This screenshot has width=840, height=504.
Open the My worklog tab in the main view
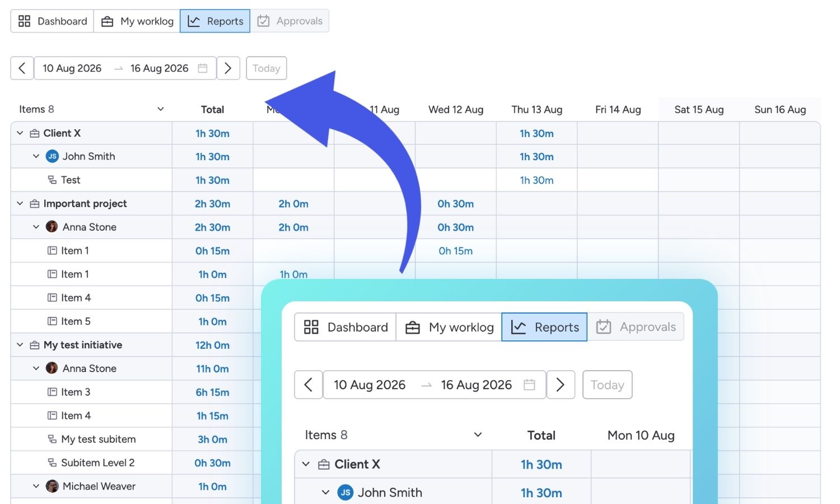137,21
